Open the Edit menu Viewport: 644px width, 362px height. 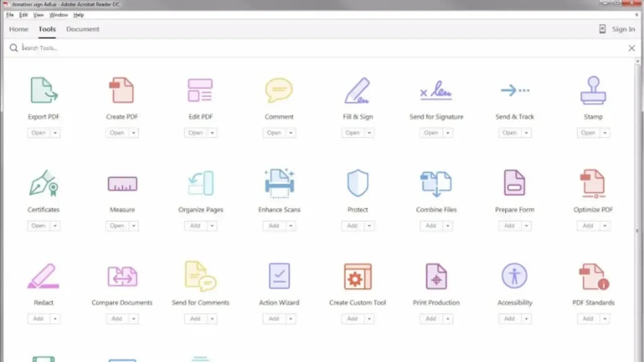point(24,15)
